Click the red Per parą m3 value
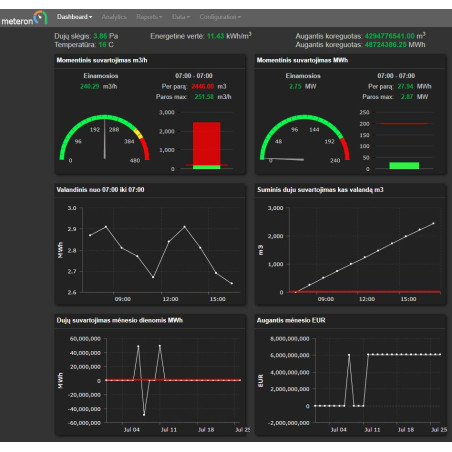 point(203,86)
